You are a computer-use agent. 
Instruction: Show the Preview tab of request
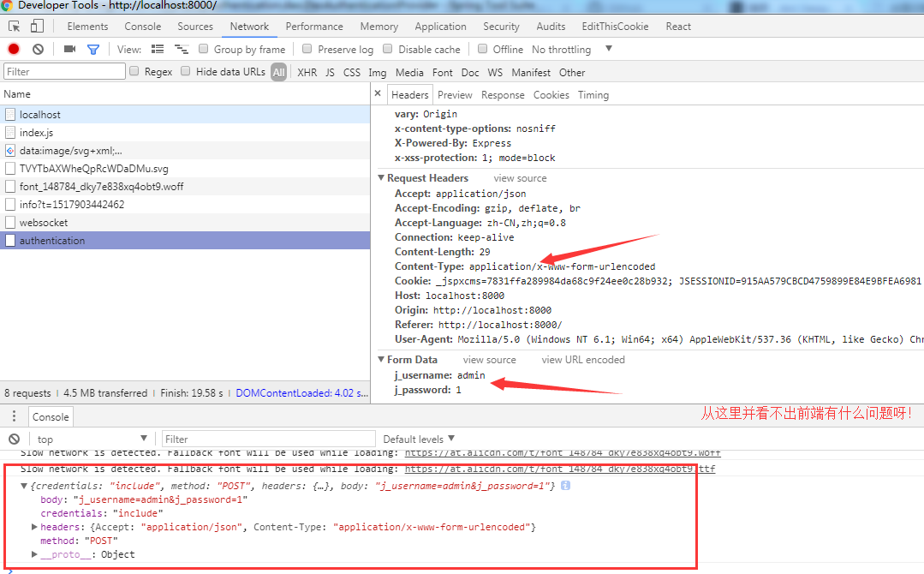455,95
